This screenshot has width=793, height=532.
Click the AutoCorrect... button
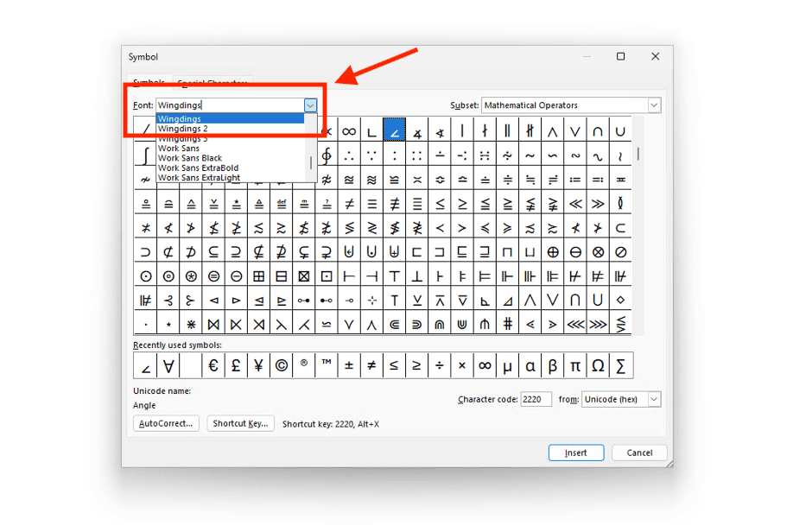166,423
